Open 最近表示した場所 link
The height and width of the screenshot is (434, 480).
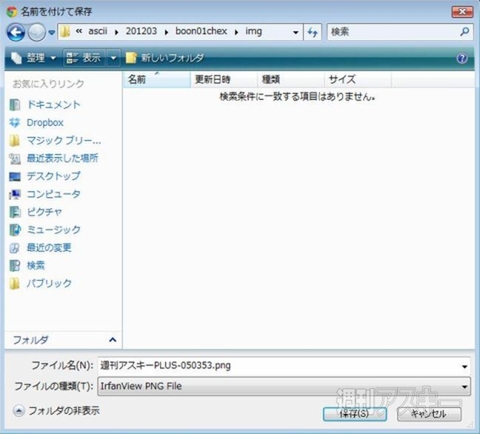(62, 158)
